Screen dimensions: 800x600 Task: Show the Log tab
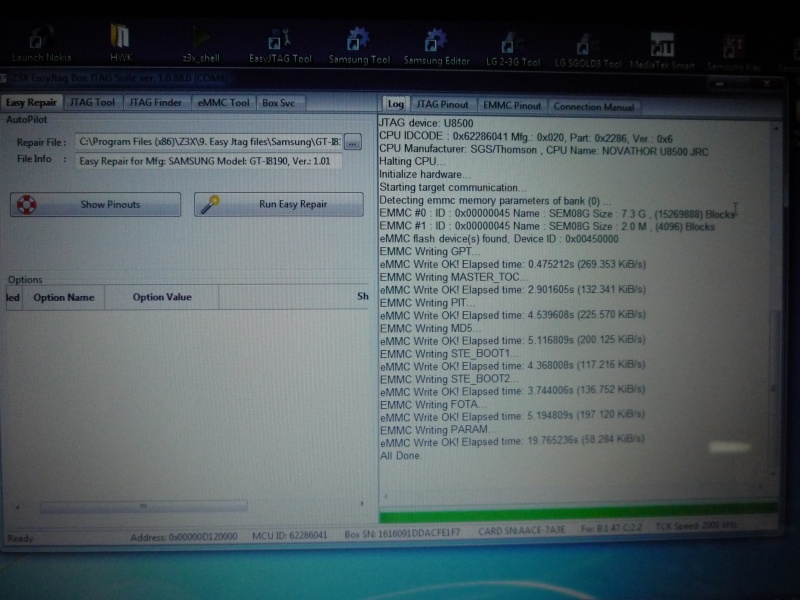point(395,104)
